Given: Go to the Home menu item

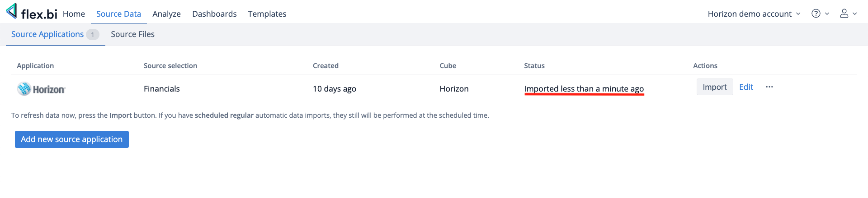Looking at the screenshot, I should (x=74, y=14).
